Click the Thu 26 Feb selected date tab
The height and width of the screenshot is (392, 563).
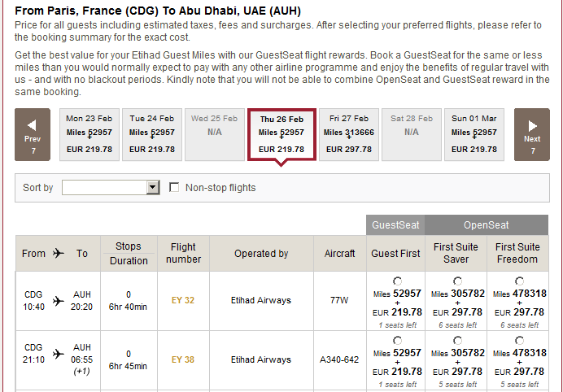[281, 134]
